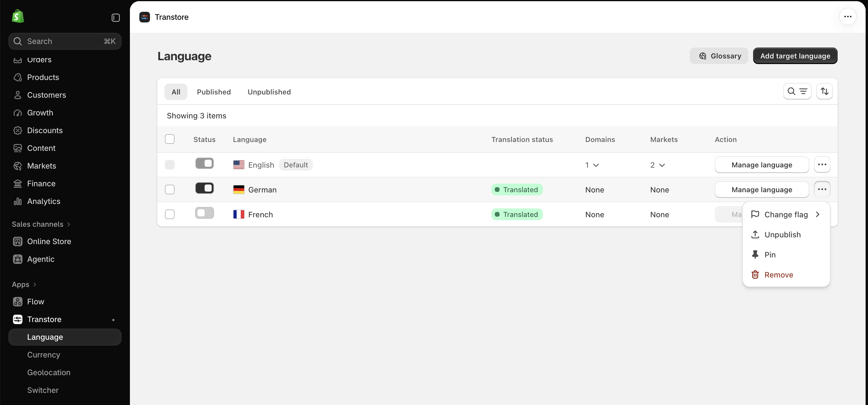The height and width of the screenshot is (405, 868).
Task: Expand the English Markets dropdown
Action: point(657,165)
